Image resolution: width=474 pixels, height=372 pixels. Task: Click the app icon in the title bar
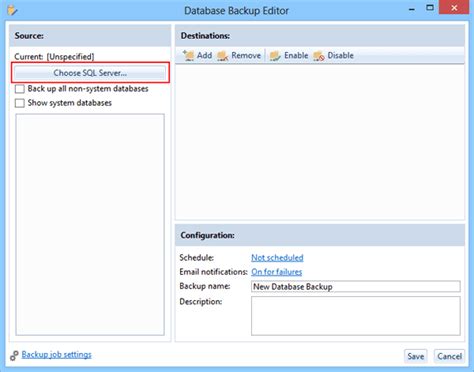point(12,10)
